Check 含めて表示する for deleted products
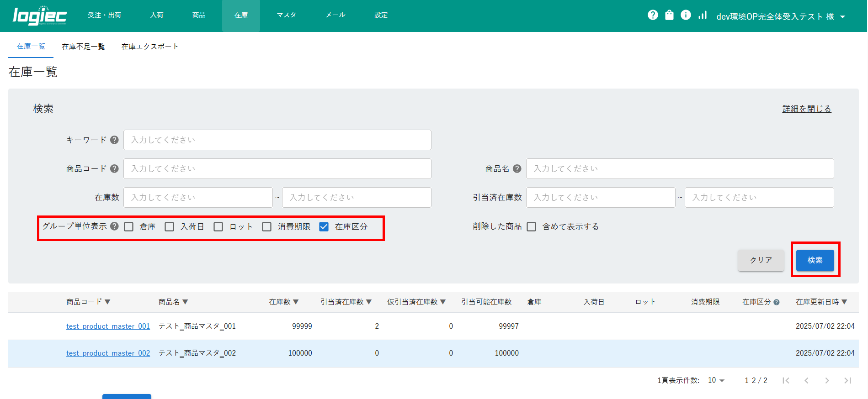This screenshot has height=399, width=868. pos(531,227)
